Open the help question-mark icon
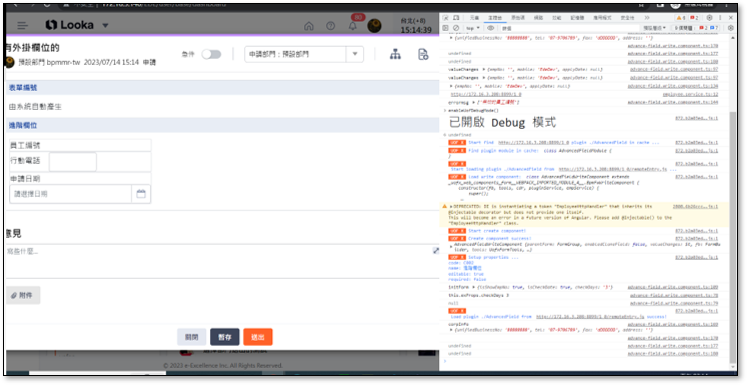Viewport: 747px width, 385px height. (330, 26)
